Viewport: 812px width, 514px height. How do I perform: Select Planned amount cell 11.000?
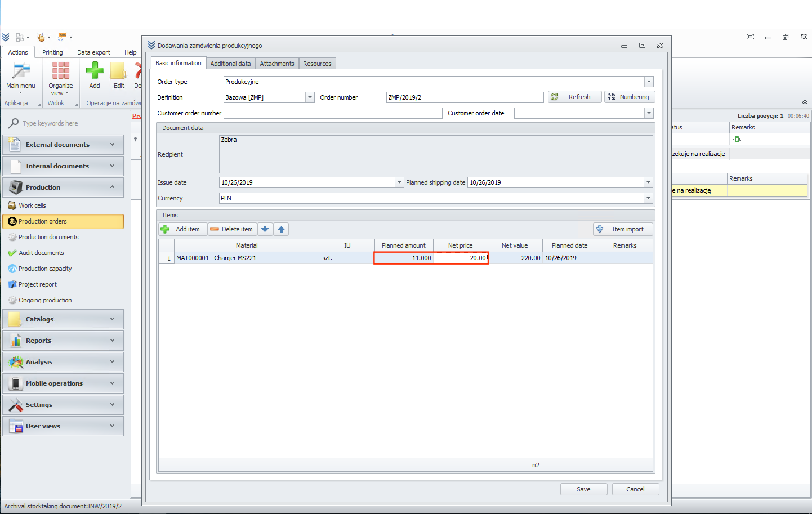[404, 258]
